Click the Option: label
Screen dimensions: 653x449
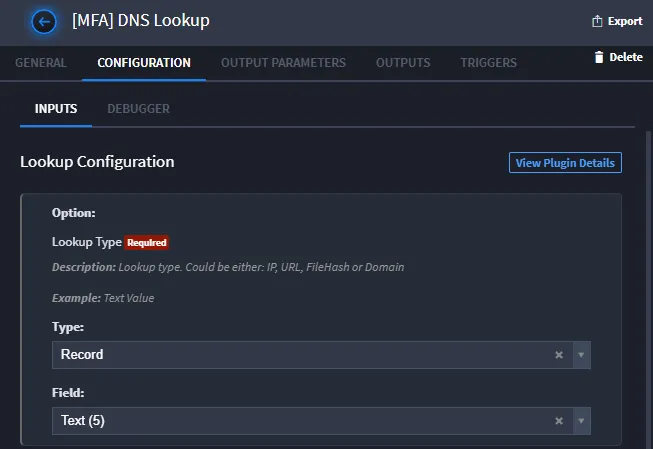(74, 213)
